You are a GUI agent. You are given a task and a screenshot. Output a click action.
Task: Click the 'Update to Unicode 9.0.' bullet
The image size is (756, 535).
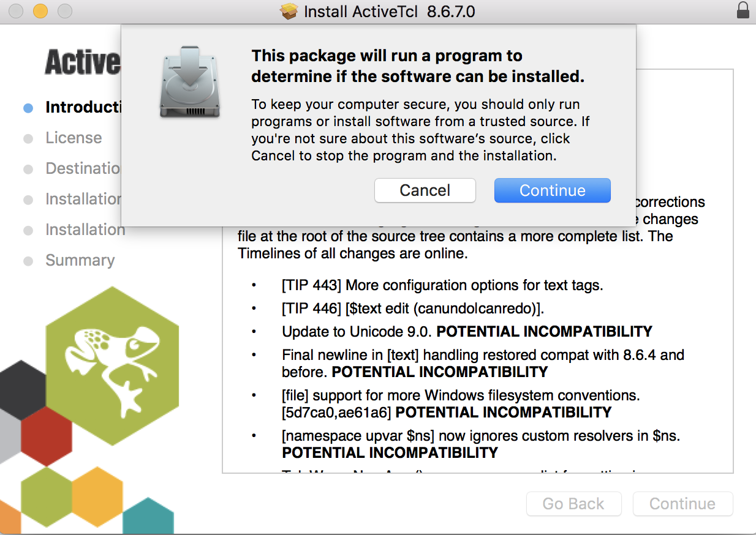point(467,331)
